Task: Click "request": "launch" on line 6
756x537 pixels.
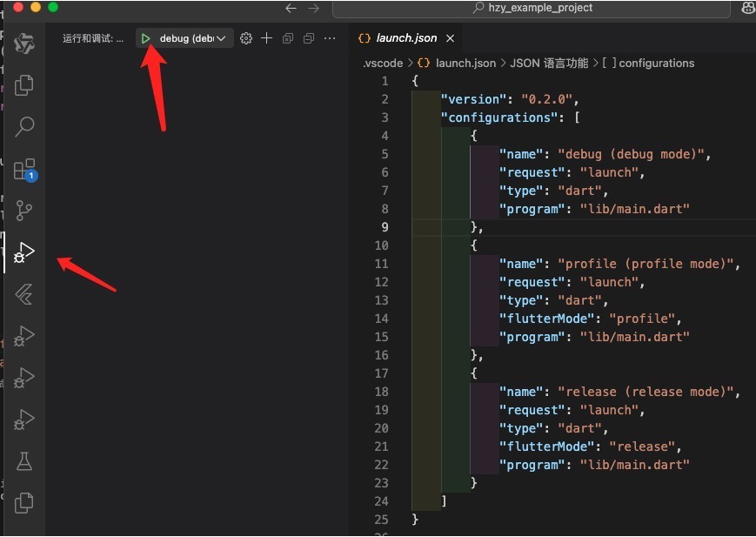Action: [569, 172]
